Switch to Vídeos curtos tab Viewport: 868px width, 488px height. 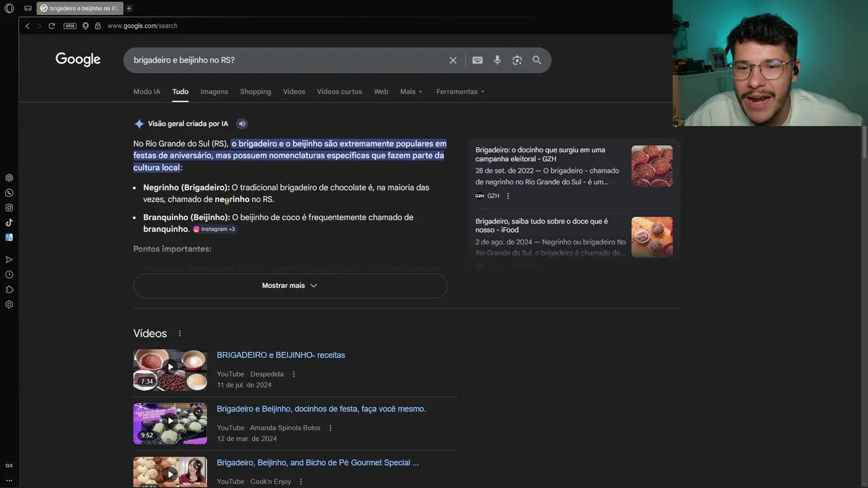pos(340,91)
